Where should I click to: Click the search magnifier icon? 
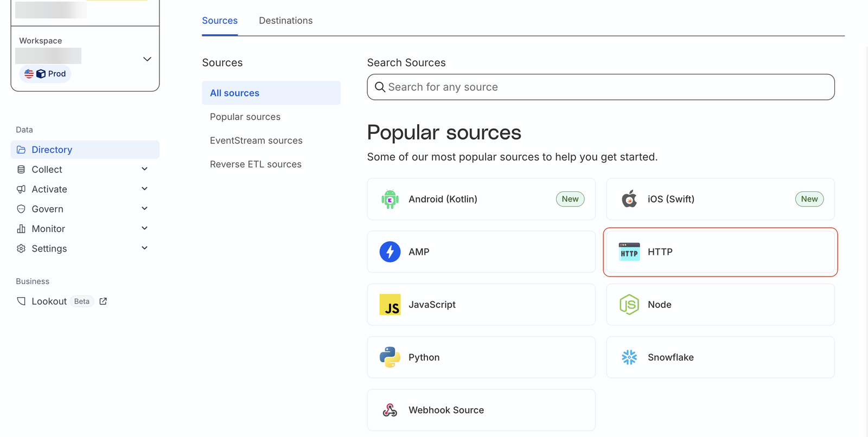(380, 87)
